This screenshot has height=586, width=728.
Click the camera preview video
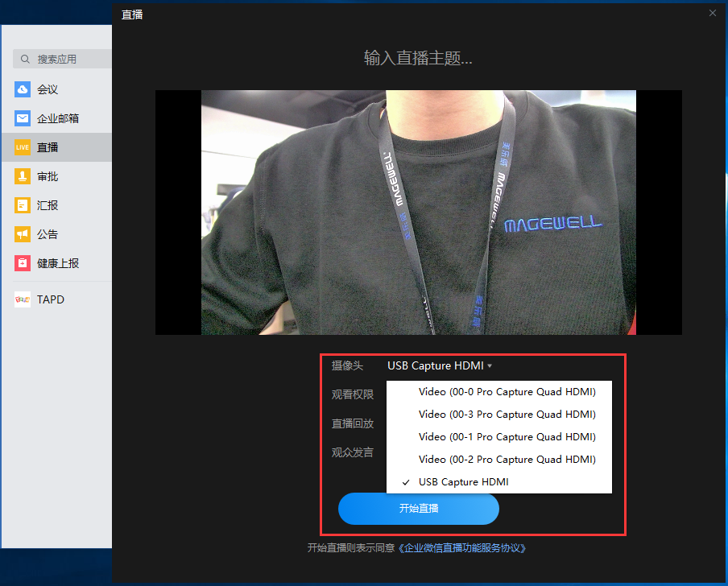click(x=418, y=212)
